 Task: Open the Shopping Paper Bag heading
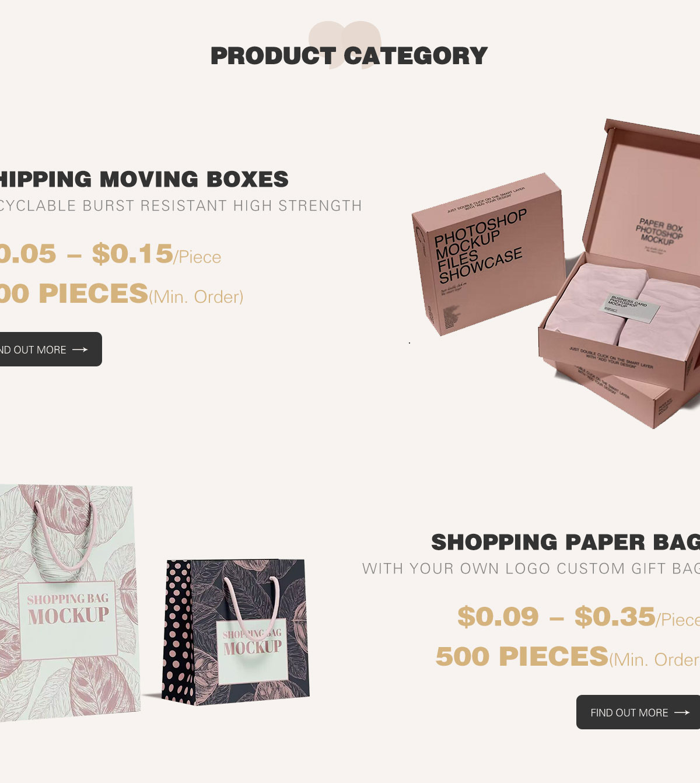(565, 542)
